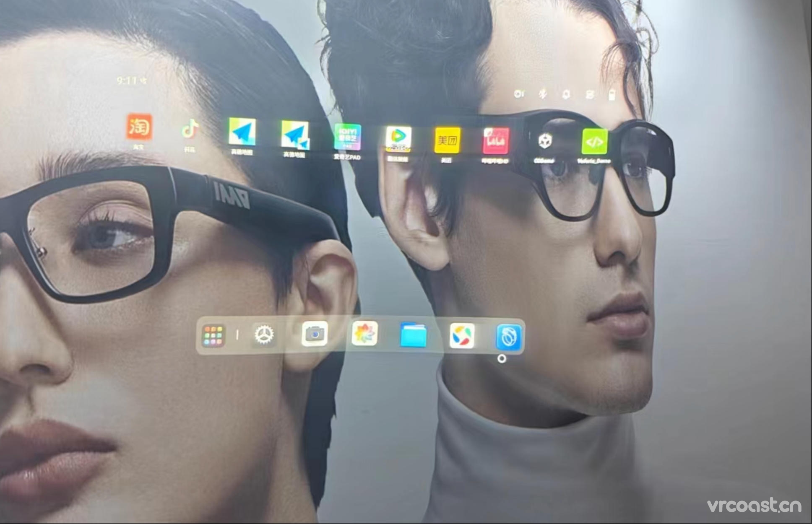Tap the battery indicator in status bar

coord(612,95)
